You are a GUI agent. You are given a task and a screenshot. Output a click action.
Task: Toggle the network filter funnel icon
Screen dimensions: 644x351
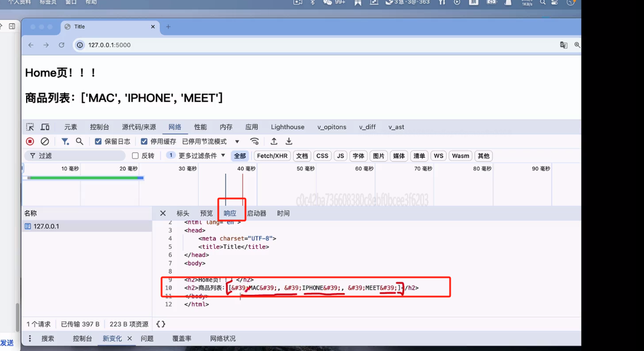point(65,141)
